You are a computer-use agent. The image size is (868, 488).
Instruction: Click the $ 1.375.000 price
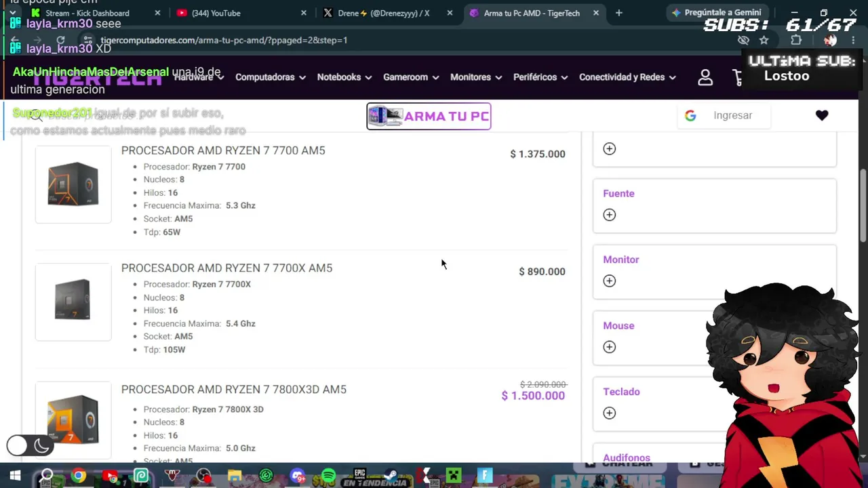(x=538, y=154)
